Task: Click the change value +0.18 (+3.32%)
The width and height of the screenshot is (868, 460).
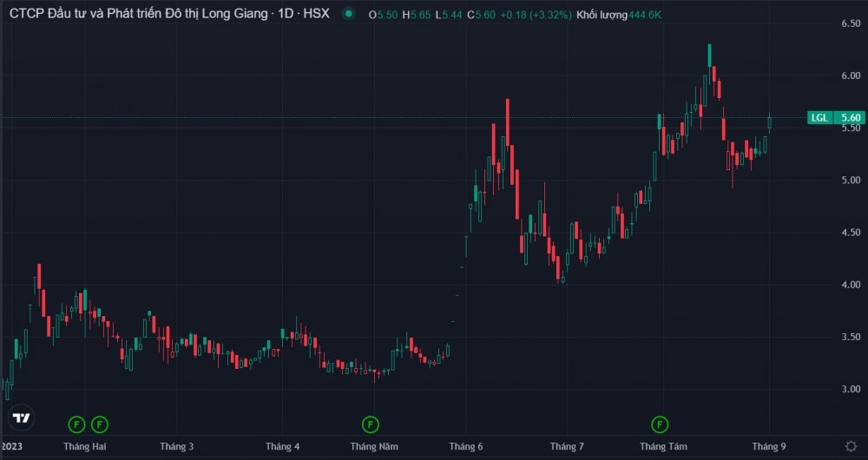Action: (x=536, y=15)
